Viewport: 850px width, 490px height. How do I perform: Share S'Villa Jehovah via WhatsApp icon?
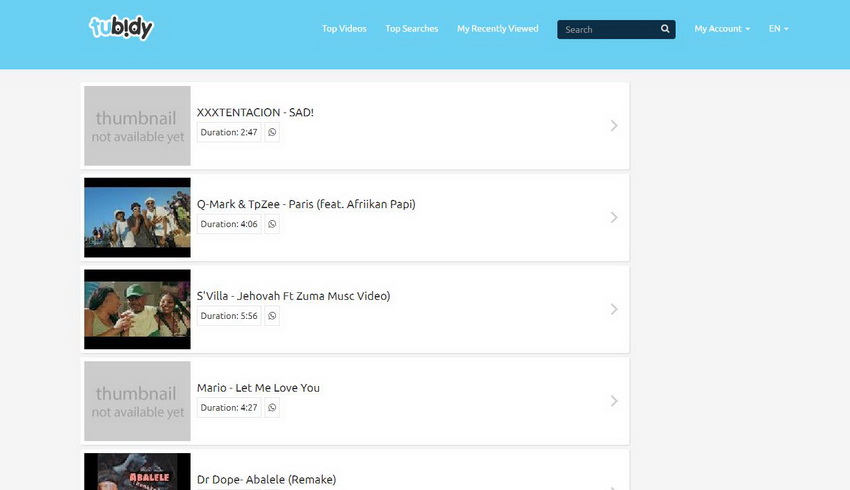coord(272,315)
